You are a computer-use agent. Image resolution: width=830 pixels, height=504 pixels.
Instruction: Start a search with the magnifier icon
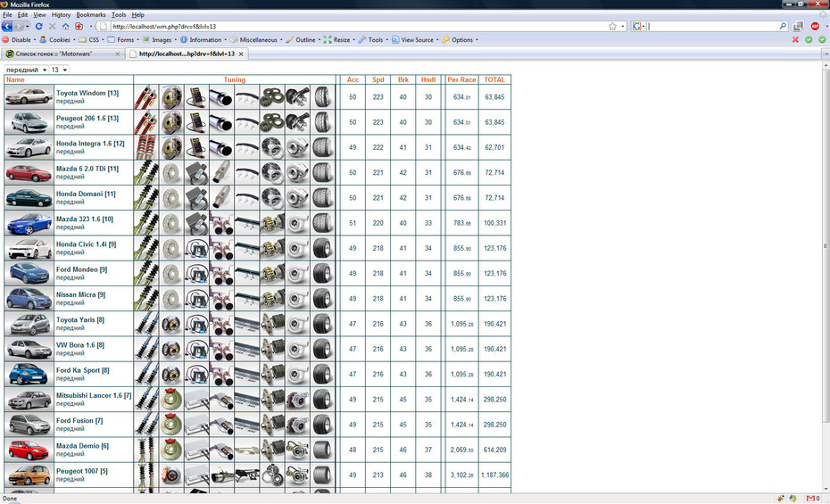coord(783,26)
